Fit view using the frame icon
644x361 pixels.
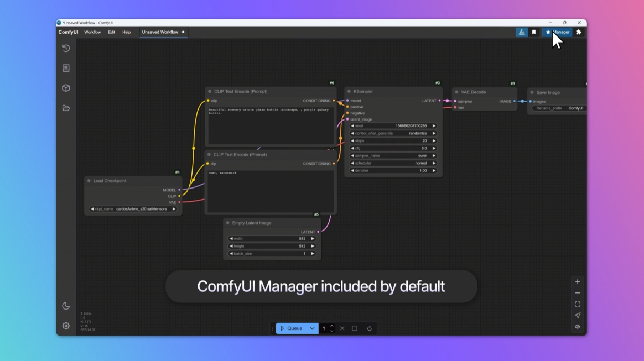click(x=578, y=305)
